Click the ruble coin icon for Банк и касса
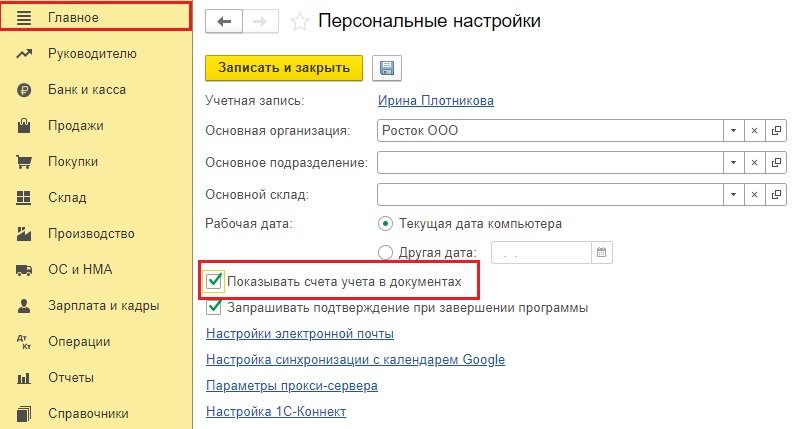This screenshot has height=429, width=795. pyautogui.click(x=24, y=90)
